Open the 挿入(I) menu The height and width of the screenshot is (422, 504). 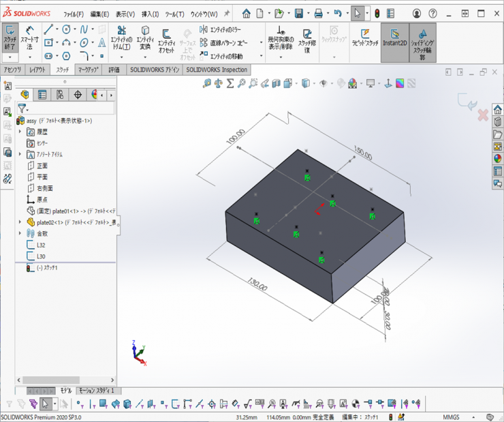[151, 14]
